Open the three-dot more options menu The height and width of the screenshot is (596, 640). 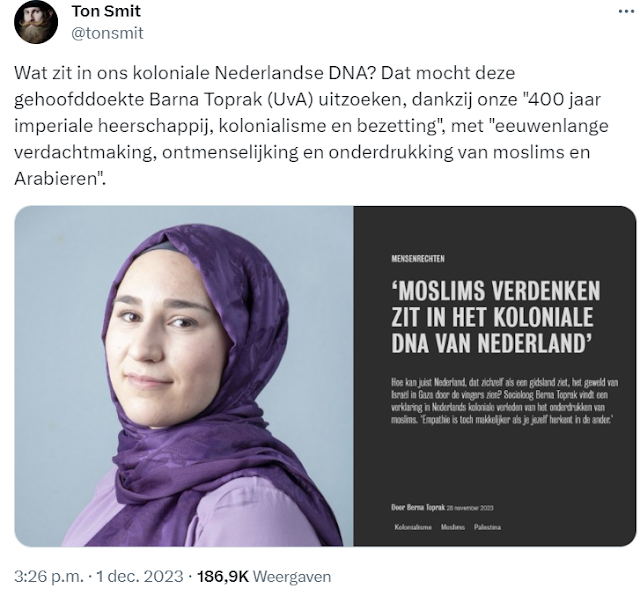[626, 12]
